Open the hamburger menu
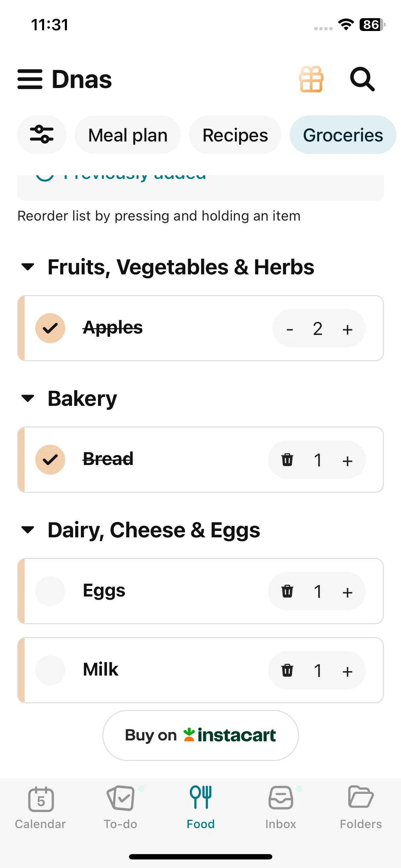Viewport: 401px width, 868px height. tap(30, 79)
